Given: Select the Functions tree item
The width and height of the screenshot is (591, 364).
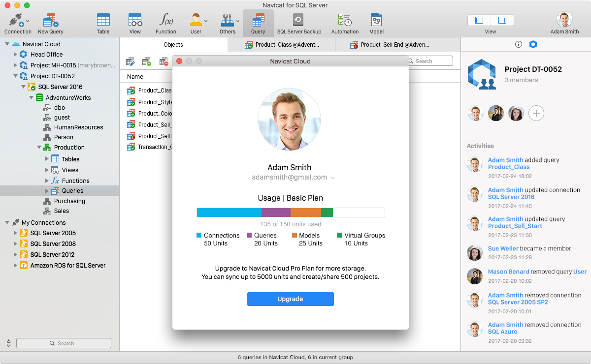Looking at the screenshot, I should [76, 181].
